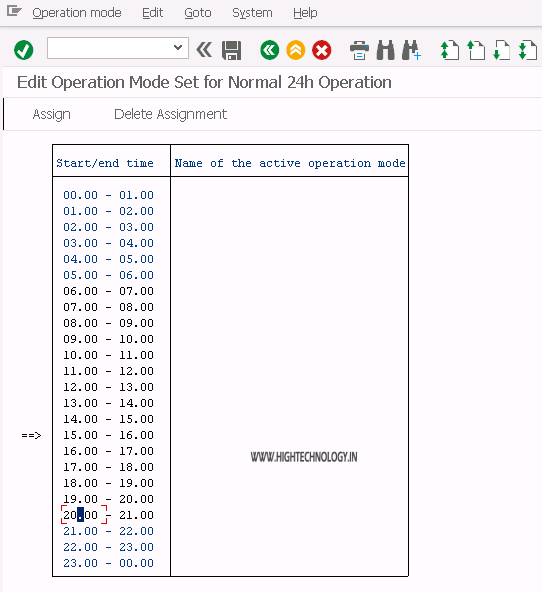This screenshot has height=592, width=542.
Task: Go to the previous page icon
Action: coord(476,50)
